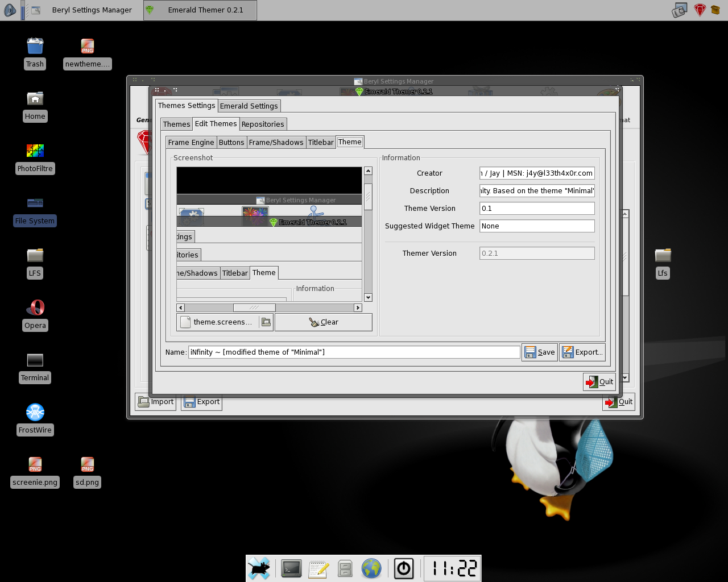Switch to the Emerald Settings tab
The height and width of the screenshot is (582, 728).
pos(249,106)
